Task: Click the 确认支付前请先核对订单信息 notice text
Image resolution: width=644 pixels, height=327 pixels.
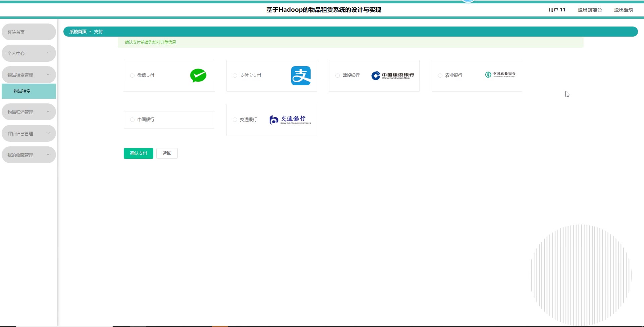Action: 150,42
